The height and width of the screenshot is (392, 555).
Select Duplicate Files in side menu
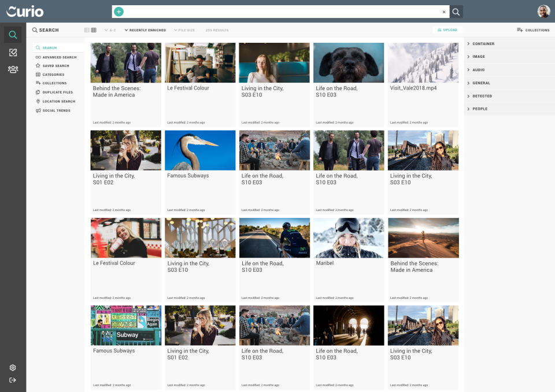coord(57,93)
